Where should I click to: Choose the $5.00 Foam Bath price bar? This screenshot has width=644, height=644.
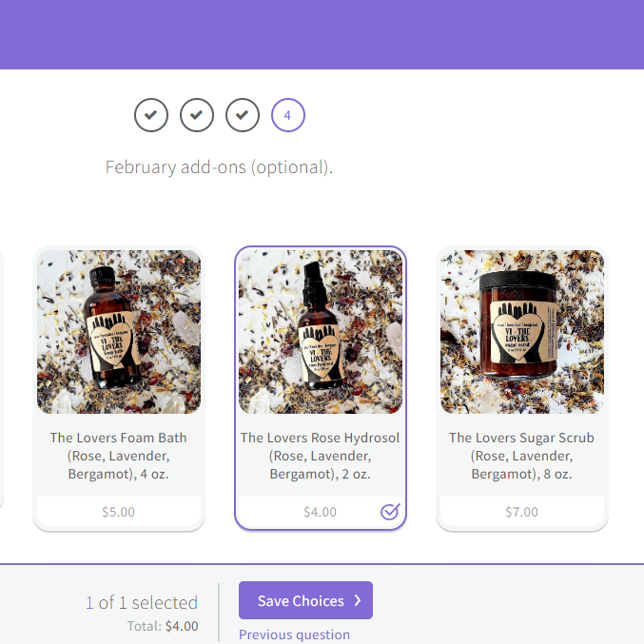(x=119, y=512)
